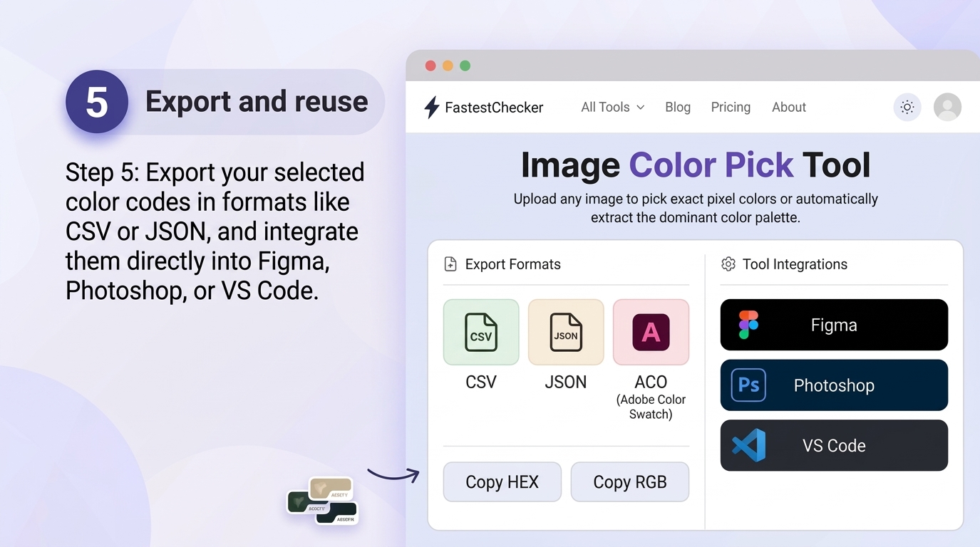Minimize the window with the yellow button
Viewport: 980px width, 547px height.
pos(448,66)
